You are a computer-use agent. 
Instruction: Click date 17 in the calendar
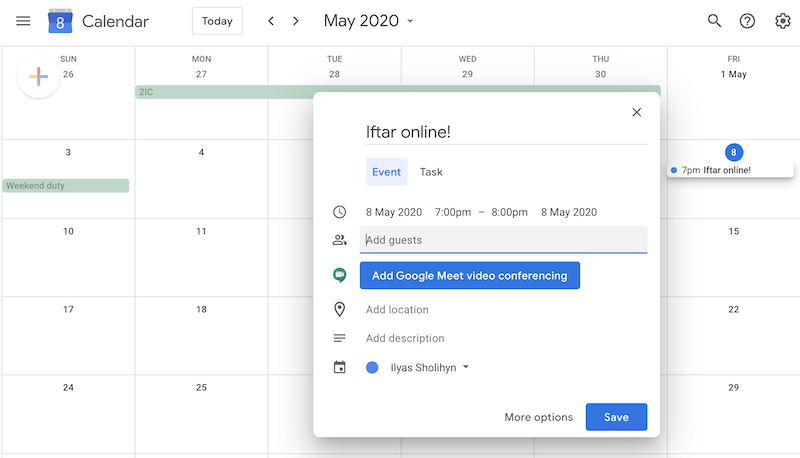(68, 309)
